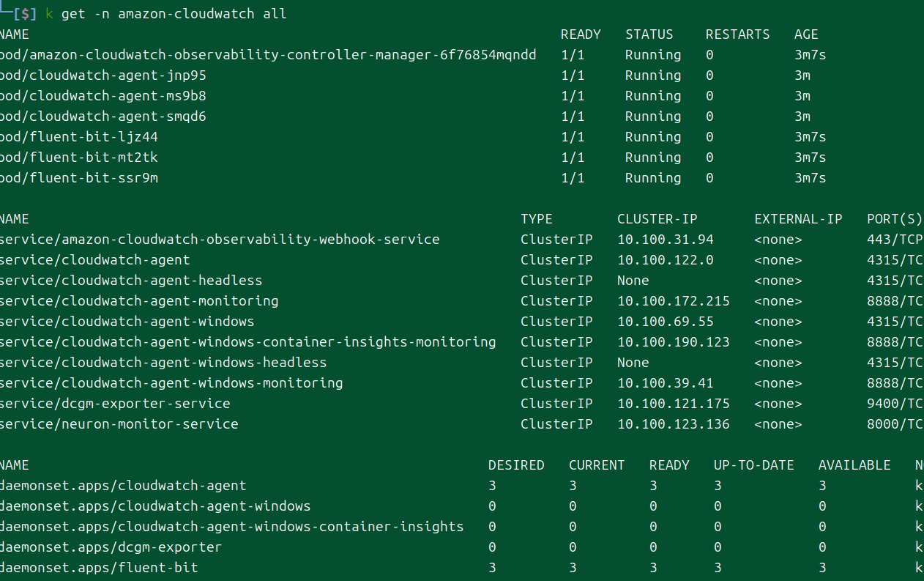
Task: Click the AGE column header
Action: click(x=806, y=34)
